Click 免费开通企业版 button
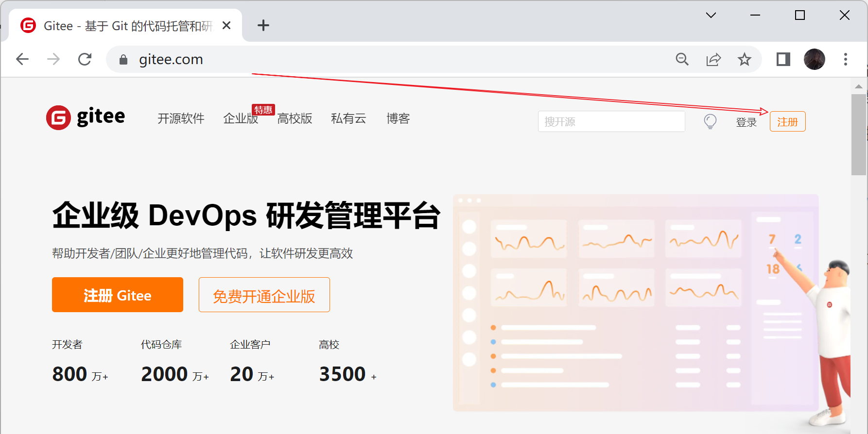 (x=264, y=295)
